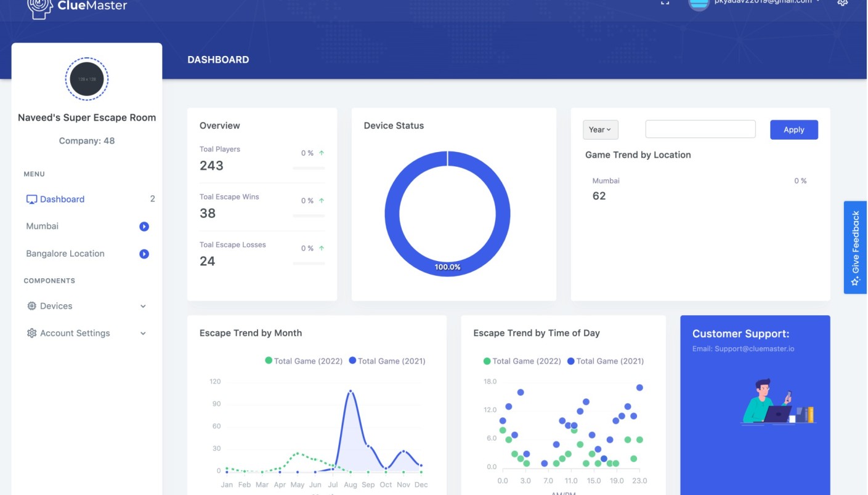The image size is (868, 495).
Task: Open the settings gear in top bar
Action: point(843,2)
